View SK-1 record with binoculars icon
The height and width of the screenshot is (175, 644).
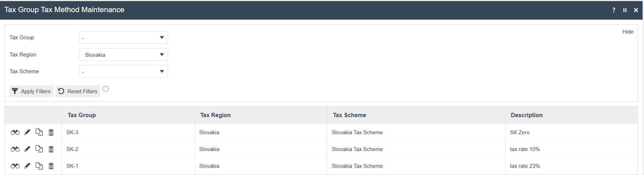coord(15,166)
